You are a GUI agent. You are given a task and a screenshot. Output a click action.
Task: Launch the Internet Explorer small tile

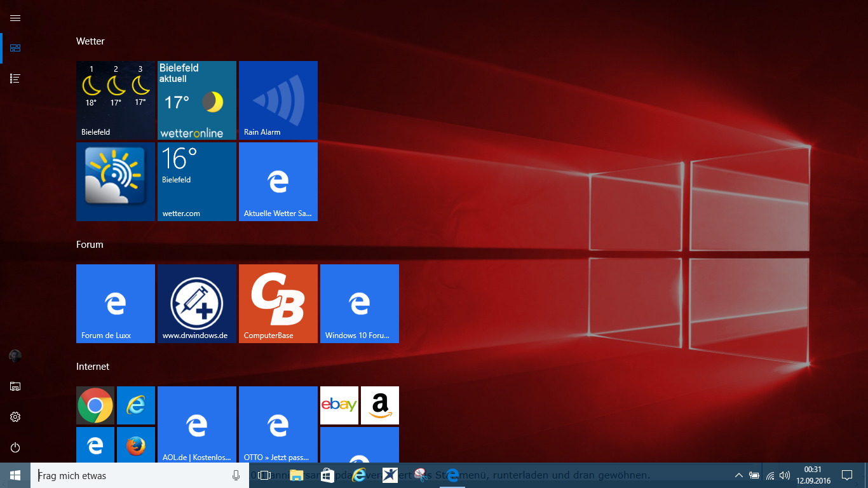(x=136, y=405)
